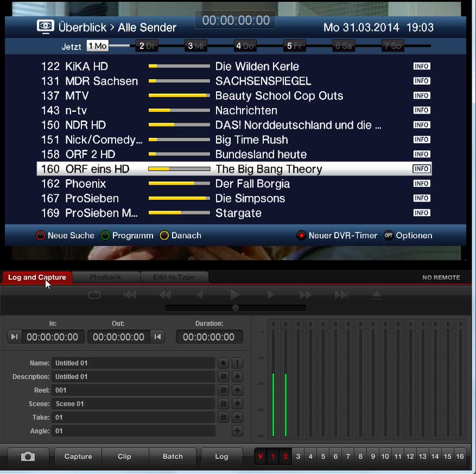Skip to end of tape
Viewport: 476px width, 474px height.
[x=341, y=295]
